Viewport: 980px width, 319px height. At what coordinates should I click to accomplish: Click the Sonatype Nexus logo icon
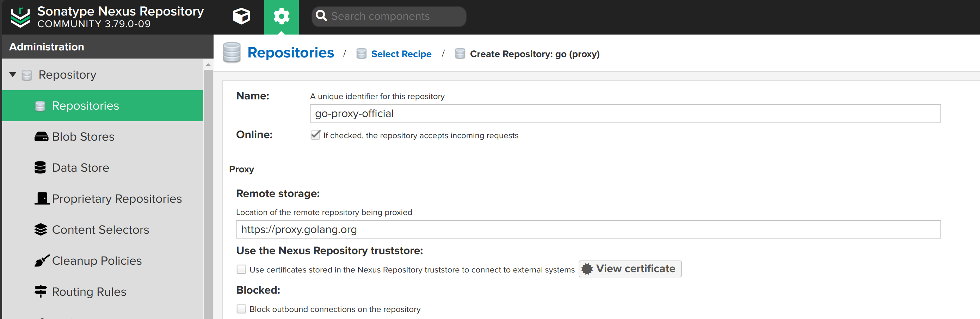click(20, 17)
